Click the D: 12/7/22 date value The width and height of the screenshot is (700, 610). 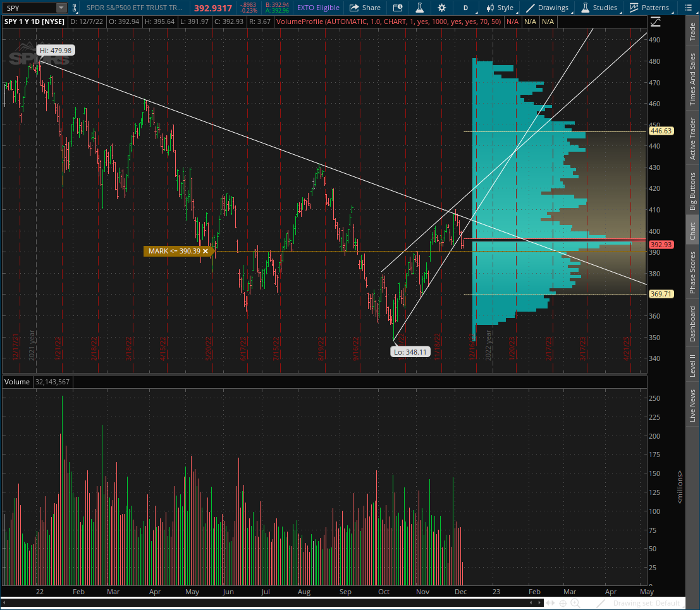pos(87,21)
